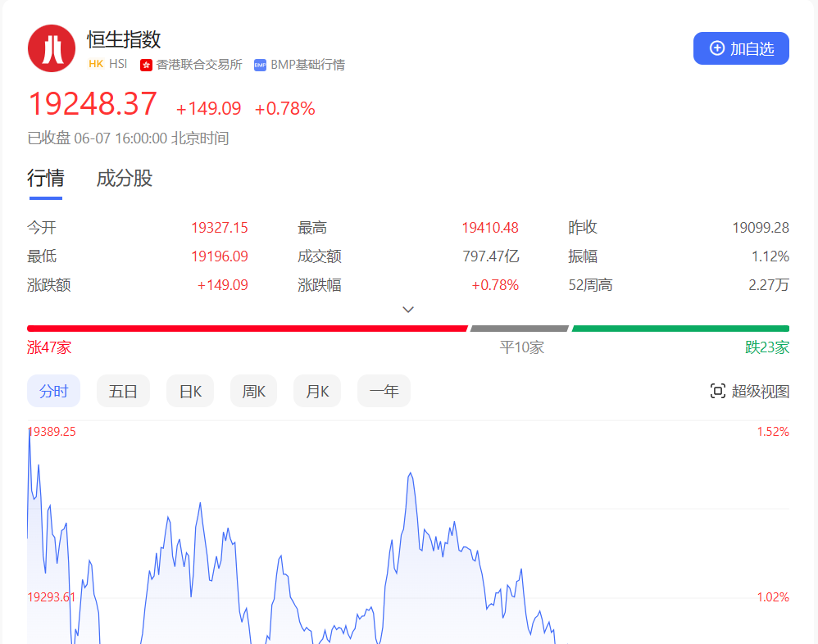Click the 跌23家 label
The width and height of the screenshot is (818, 644).
coord(767,347)
